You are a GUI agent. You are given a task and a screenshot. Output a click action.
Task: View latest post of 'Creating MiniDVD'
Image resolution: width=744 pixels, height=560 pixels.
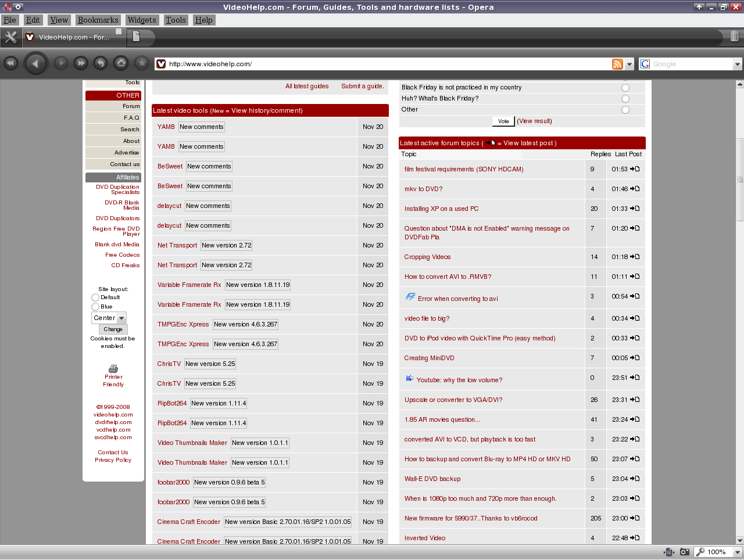635,358
